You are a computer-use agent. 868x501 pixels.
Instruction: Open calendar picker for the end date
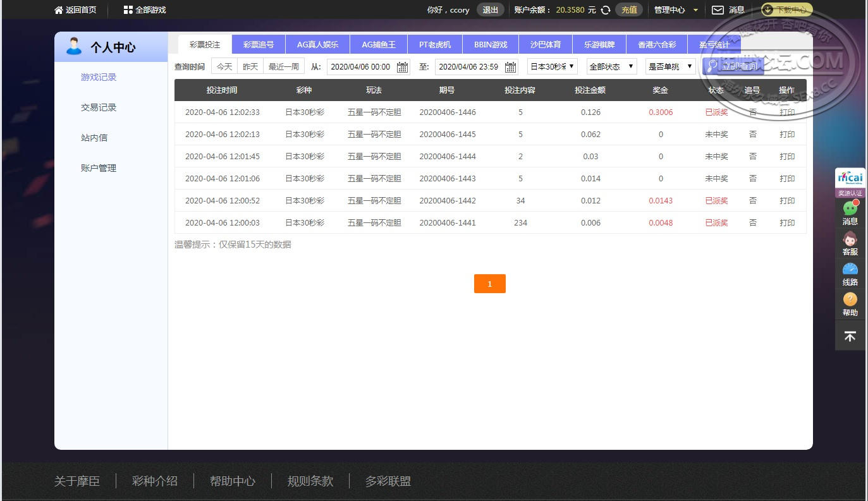coord(510,67)
